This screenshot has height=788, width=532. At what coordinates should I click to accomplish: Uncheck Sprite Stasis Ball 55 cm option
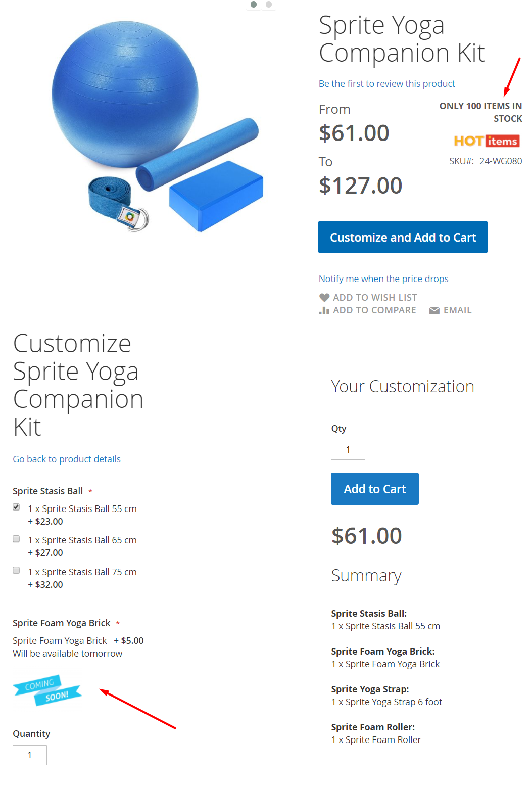[x=16, y=507]
